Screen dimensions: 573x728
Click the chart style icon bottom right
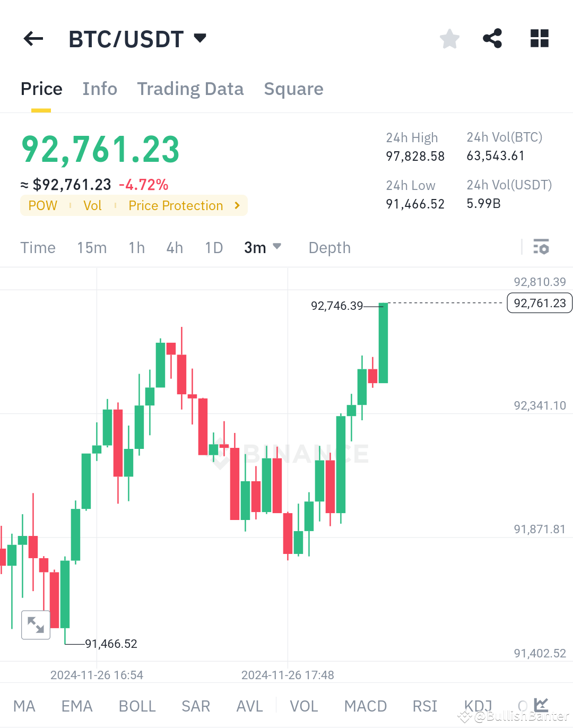coord(540,705)
